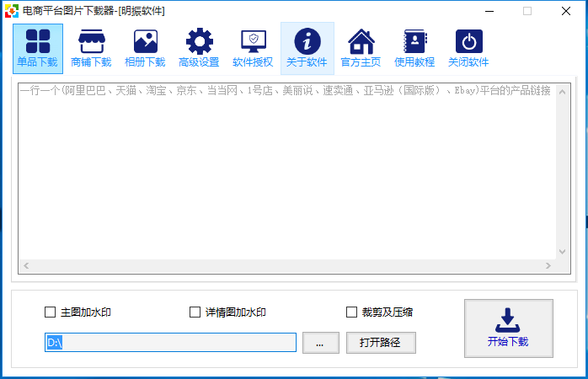Image resolution: width=588 pixels, height=379 pixels.
Task: Browse for folder with the ... button
Action: 320,343
